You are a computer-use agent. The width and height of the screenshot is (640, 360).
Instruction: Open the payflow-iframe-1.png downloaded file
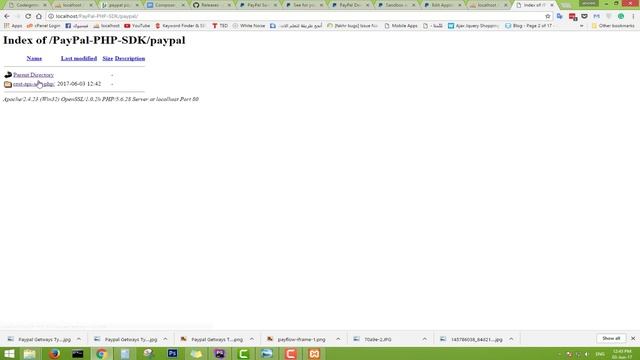[301, 339]
